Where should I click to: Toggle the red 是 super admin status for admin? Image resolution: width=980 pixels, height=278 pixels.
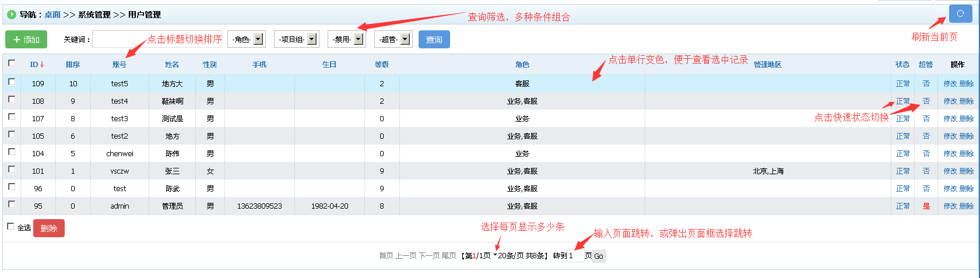926,206
